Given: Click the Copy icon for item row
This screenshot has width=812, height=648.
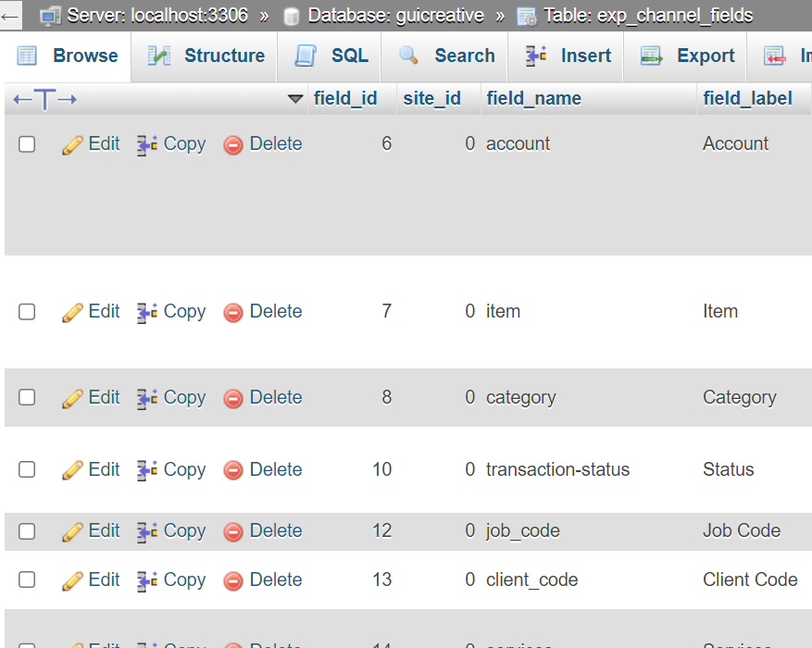Looking at the screenshot, I should click(147, 312).
